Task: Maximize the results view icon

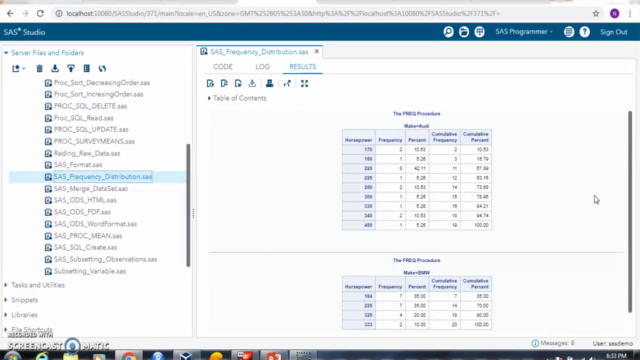Action: [304, 84]
